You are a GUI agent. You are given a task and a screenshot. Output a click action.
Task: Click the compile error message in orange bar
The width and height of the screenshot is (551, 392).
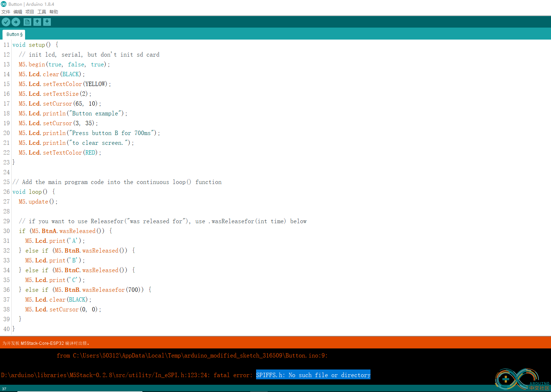click(46, 343)
